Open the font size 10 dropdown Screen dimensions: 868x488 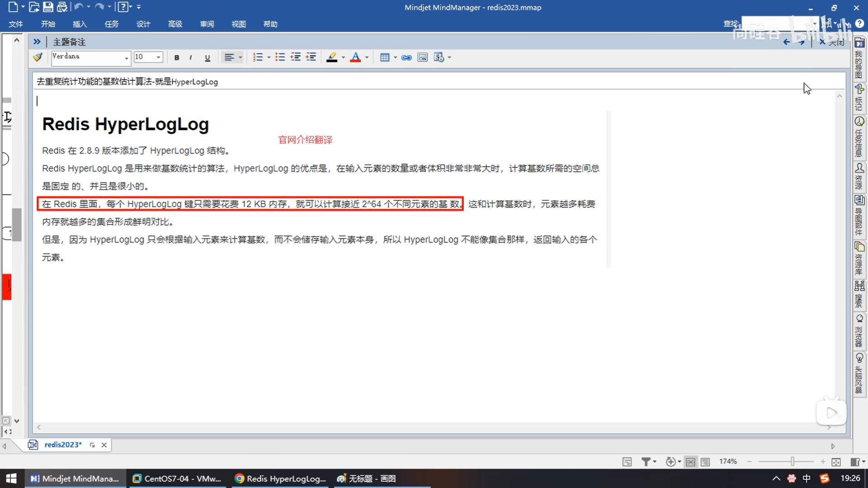click(x=158, y=57)
